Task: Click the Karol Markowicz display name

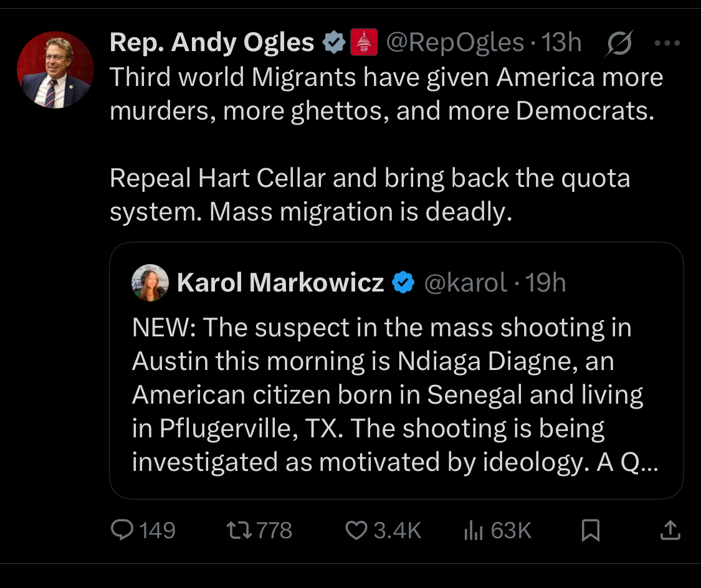Action: click(280, 283)
